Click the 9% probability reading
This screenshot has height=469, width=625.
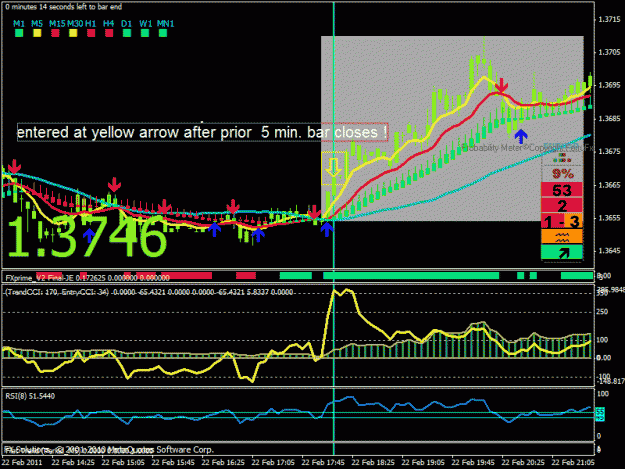coord(563,174)
